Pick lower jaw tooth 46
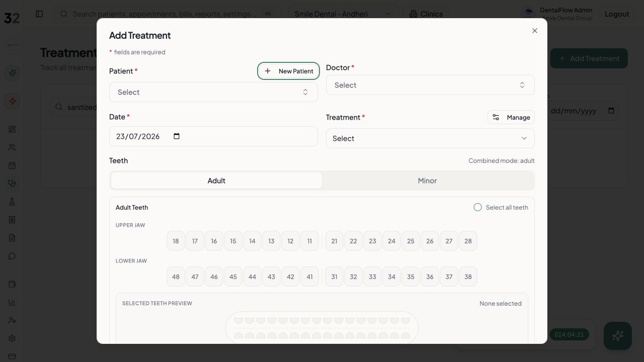Viewport: 644px width, 362px height. [214, 277]
